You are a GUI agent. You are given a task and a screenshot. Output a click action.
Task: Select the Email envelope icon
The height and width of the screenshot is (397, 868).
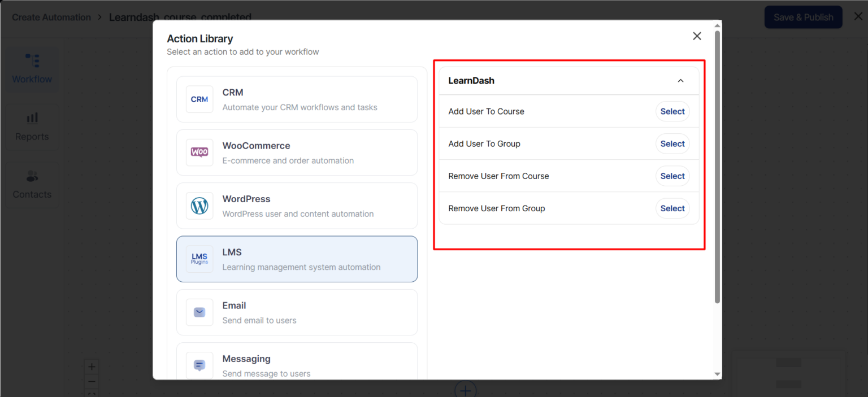click(199, 312)
